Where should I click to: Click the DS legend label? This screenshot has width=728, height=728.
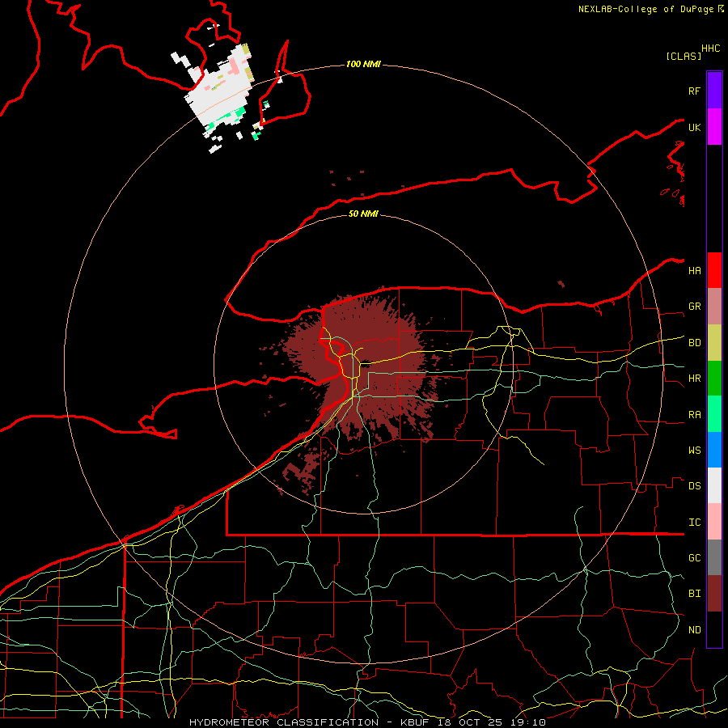694,486
